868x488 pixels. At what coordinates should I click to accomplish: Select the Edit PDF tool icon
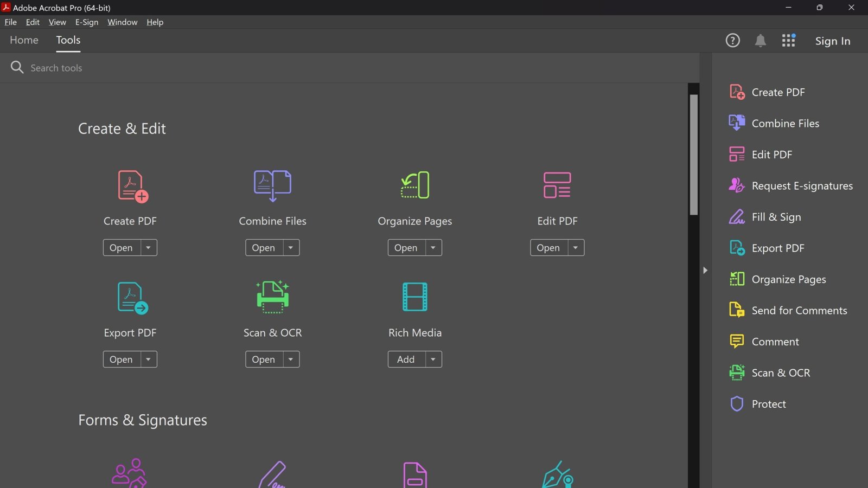(557, 185)
